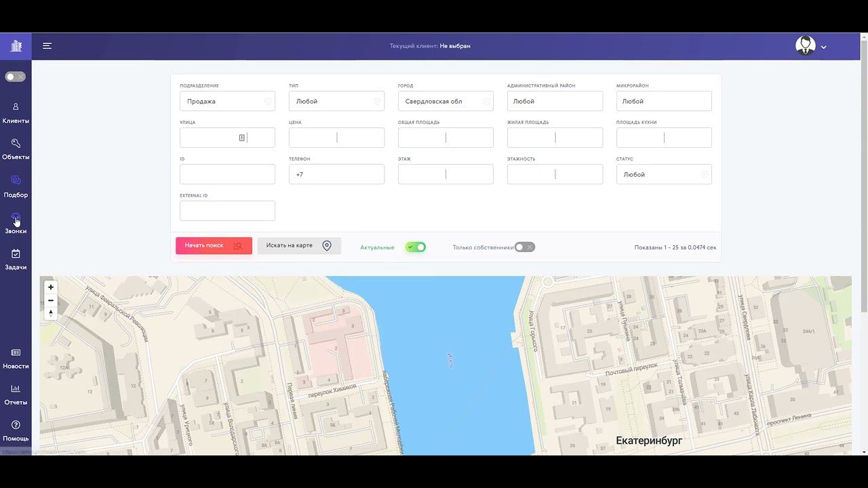The image size is (868, 488).
Task: Click the icon inside Улица field
Action: coord(242,138)
